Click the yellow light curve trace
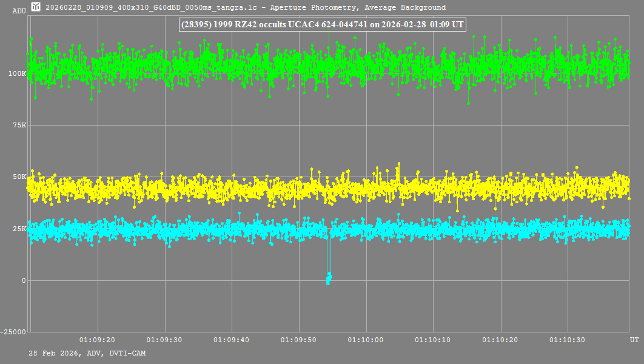Screen dimensions: 644x364 [x=182, y=189]
